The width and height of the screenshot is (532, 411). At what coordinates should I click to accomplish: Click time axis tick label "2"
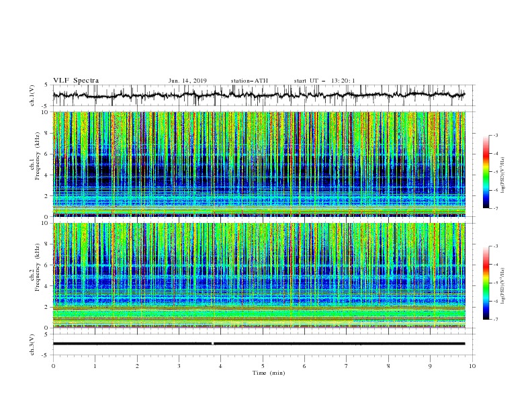click(137, 366)
